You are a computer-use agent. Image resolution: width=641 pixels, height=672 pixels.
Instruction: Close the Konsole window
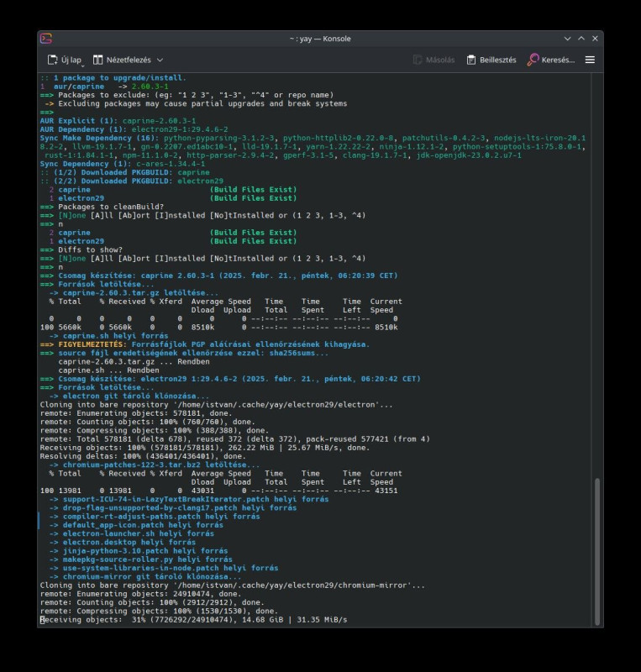pos(595,39)
